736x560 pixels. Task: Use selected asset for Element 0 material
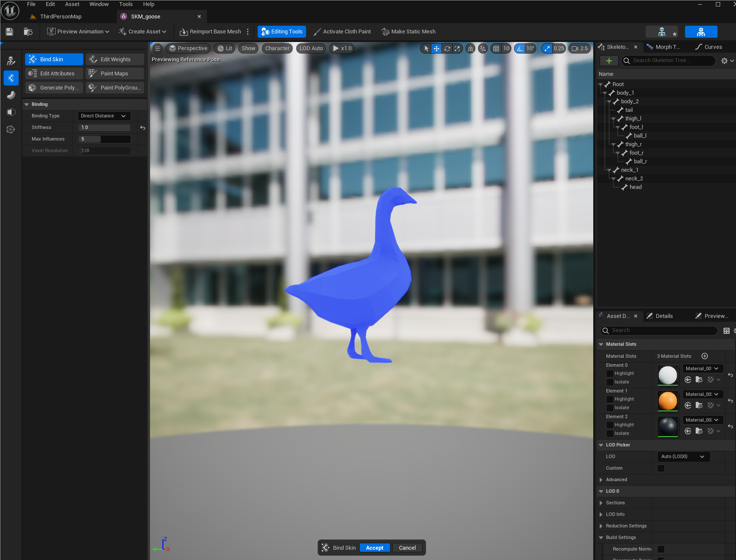coord(688,380)
